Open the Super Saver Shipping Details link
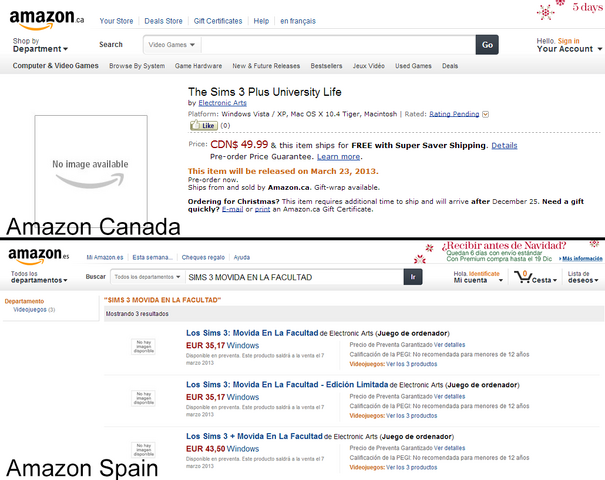605x480 pixels. [x=504, y=145]
